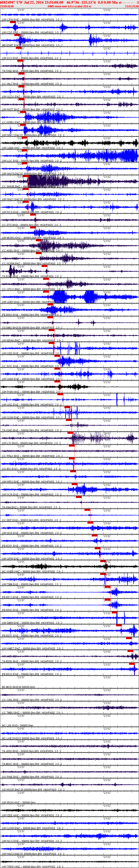This screenshot has width=139, height=868.
Task: Select the UW IRON HHZ trace label
Action: pyautogui.click(x=19, y=803)
